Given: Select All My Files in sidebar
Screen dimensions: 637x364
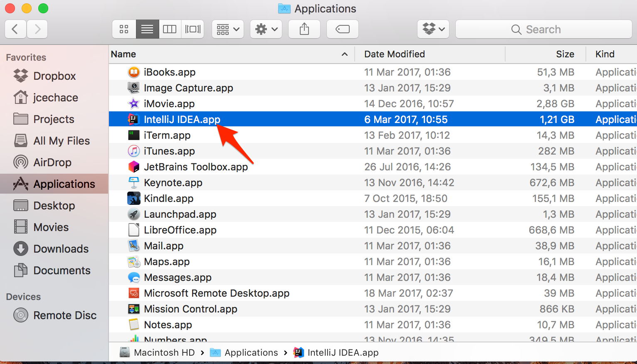Looking at the screenshot, I should 62,141.
